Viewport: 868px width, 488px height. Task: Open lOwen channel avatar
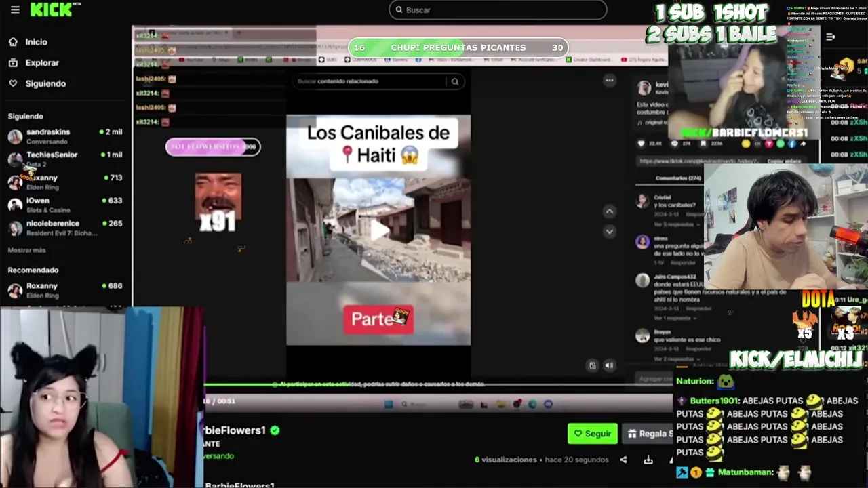point(15,205)
